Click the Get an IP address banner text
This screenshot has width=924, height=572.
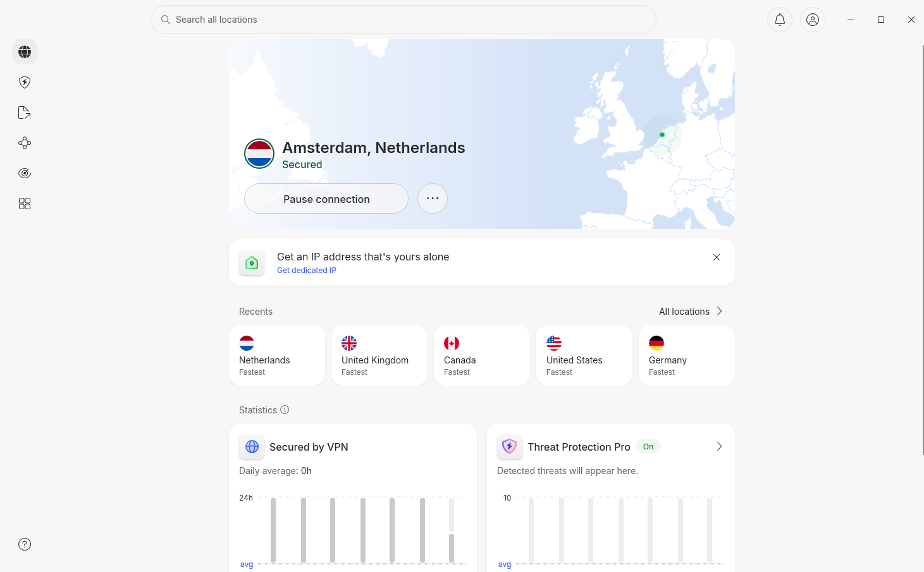363,257
